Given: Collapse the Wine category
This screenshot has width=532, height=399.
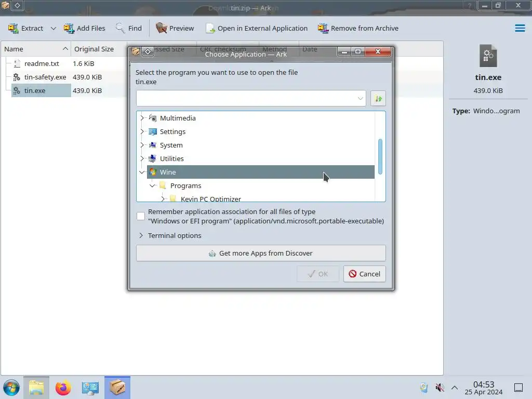Looking at the screenshot, I should 142,172.
